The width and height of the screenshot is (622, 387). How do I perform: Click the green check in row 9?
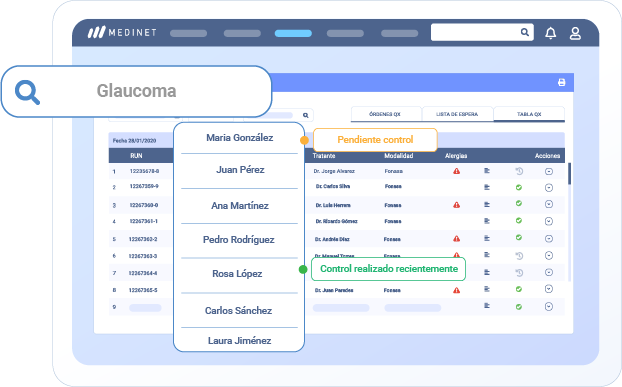pos(518,307)
